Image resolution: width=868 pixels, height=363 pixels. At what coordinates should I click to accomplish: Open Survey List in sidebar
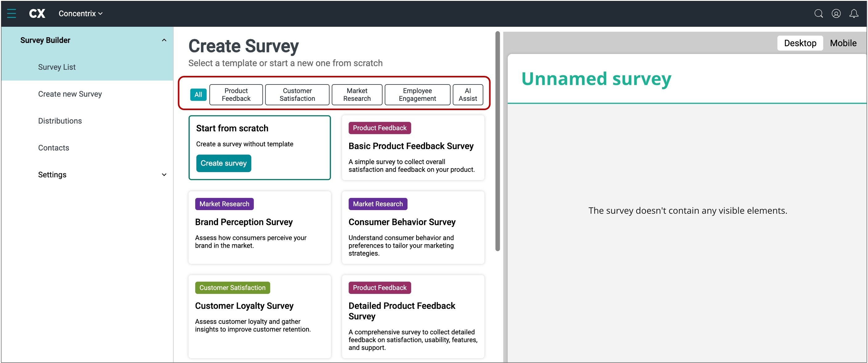[57, 67]
